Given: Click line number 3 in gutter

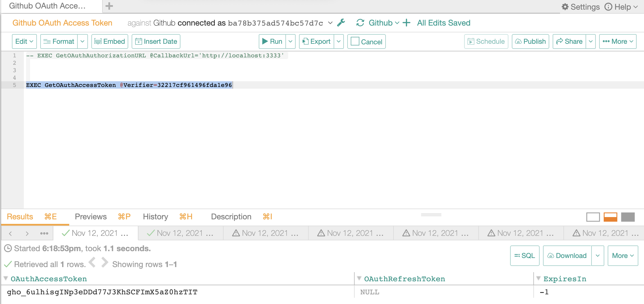Looking at the screenshot, I should pos(14,70).
